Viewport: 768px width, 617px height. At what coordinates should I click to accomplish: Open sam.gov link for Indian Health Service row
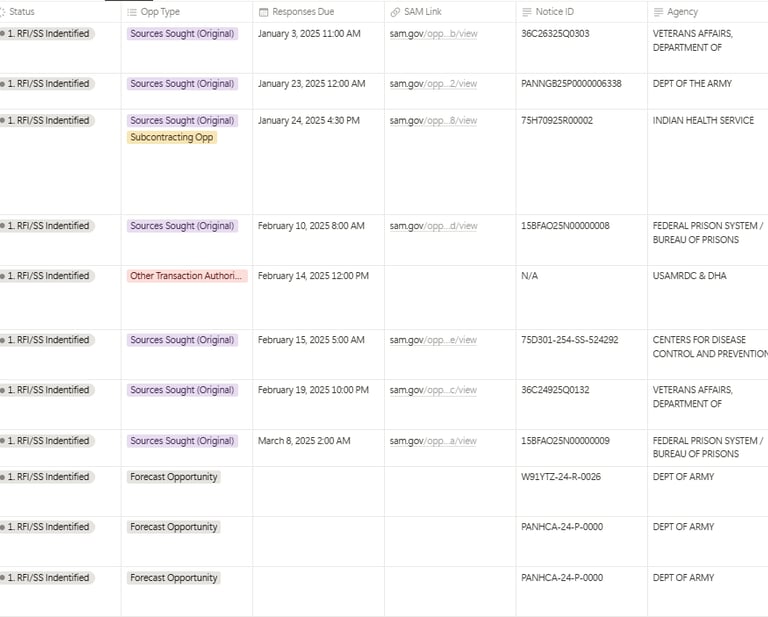click(x=433, y=121)
